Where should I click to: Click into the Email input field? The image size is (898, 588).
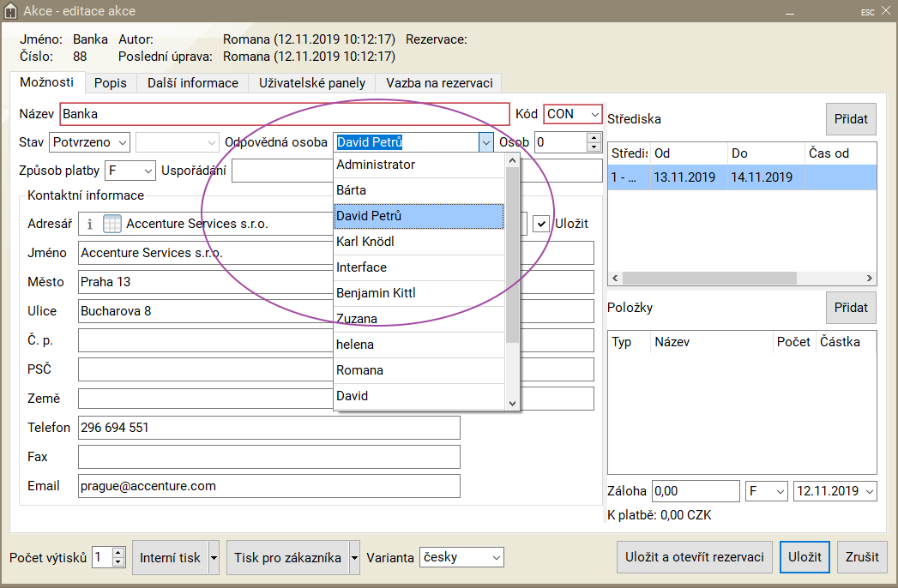tap(268, 486)
